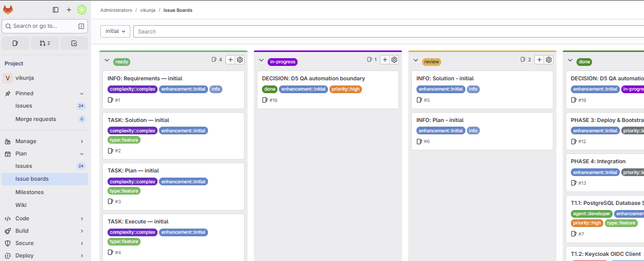
Task: Open the initial board selector dropdown
Action: [x=115, y=31]
